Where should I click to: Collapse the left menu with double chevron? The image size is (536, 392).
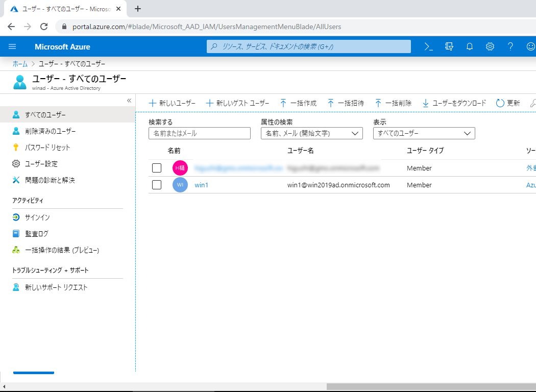(129, 101)
